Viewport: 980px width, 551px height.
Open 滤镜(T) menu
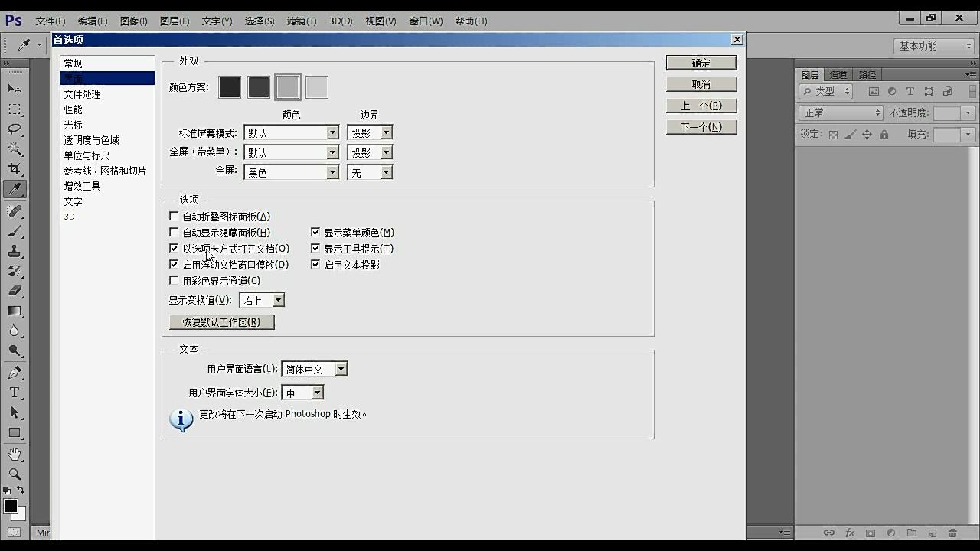click(x=301, y=21)
